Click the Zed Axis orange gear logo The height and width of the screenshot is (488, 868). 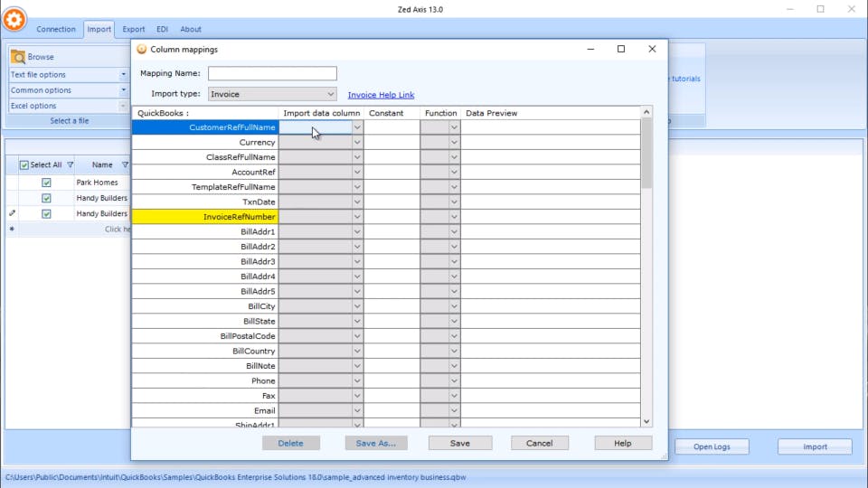(14, 19)
